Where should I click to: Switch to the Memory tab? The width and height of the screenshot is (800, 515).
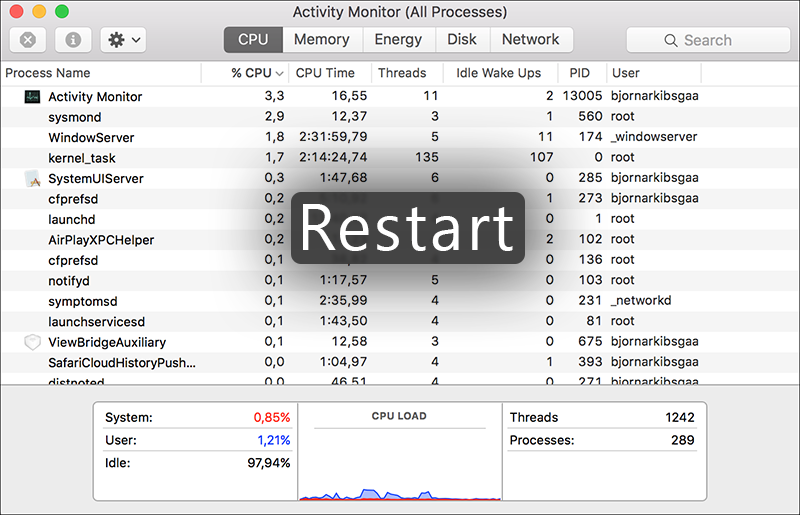click(322, 39)
